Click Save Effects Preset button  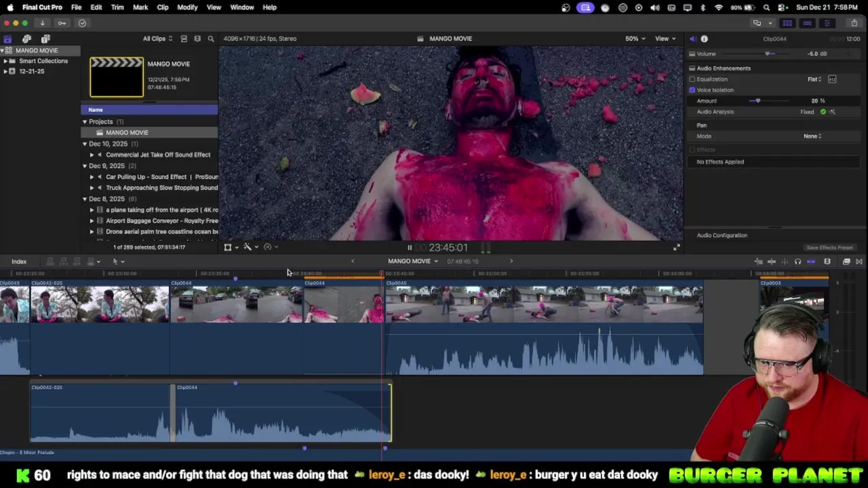pos(829,248)
